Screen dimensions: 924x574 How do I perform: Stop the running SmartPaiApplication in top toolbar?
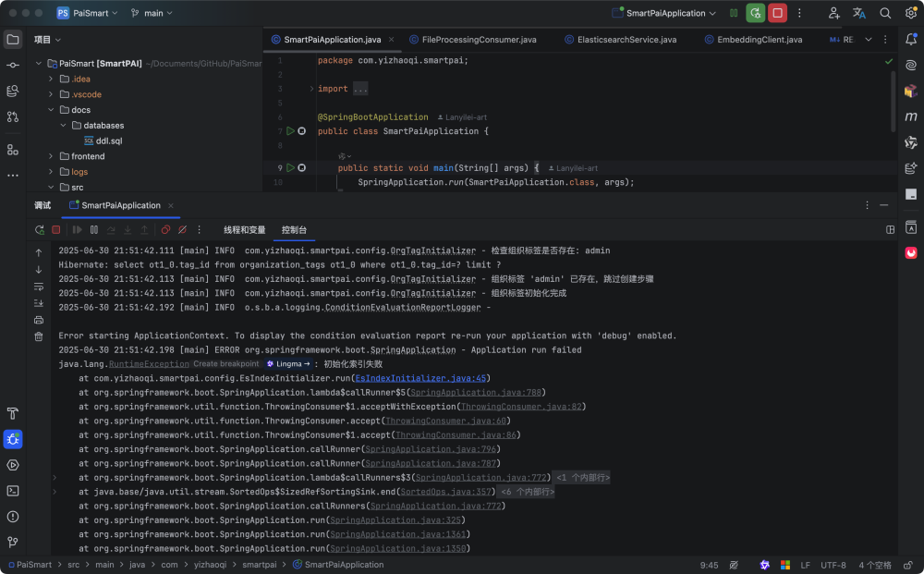pos(778,13)
